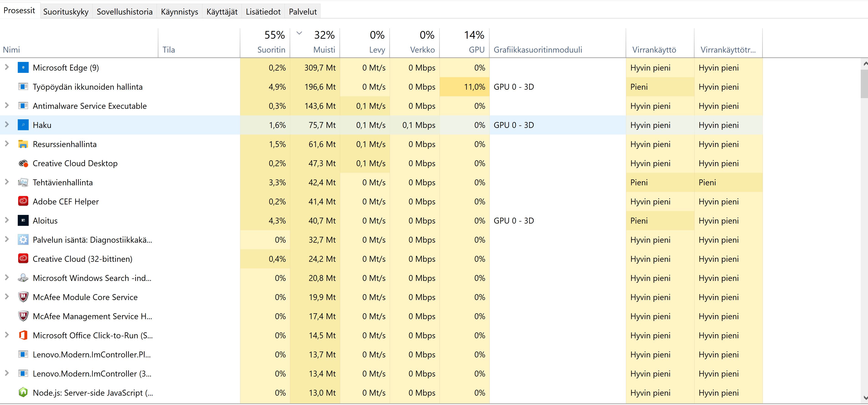Click the Haku search icon

click(23, 125)
